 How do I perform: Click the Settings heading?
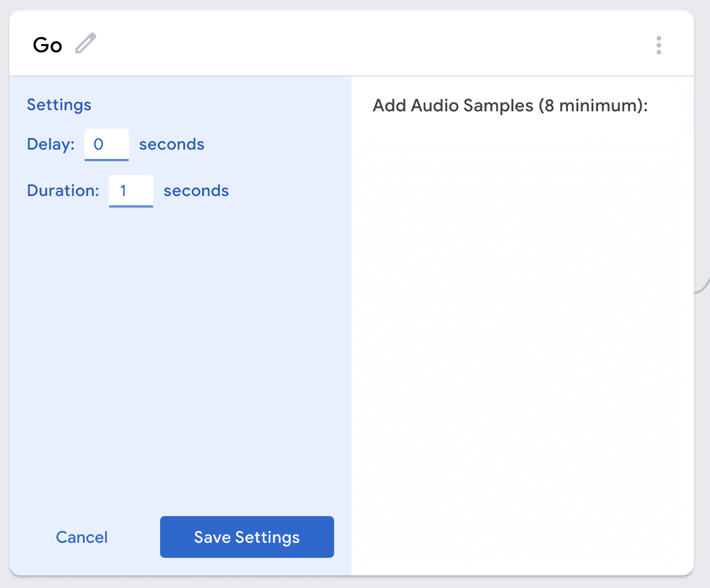point(59,105)
